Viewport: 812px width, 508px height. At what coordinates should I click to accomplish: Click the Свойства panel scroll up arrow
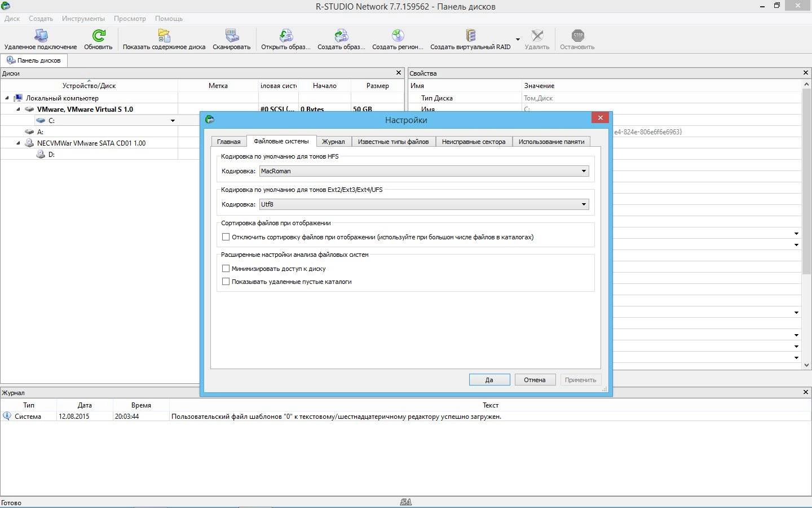point(806,84)
